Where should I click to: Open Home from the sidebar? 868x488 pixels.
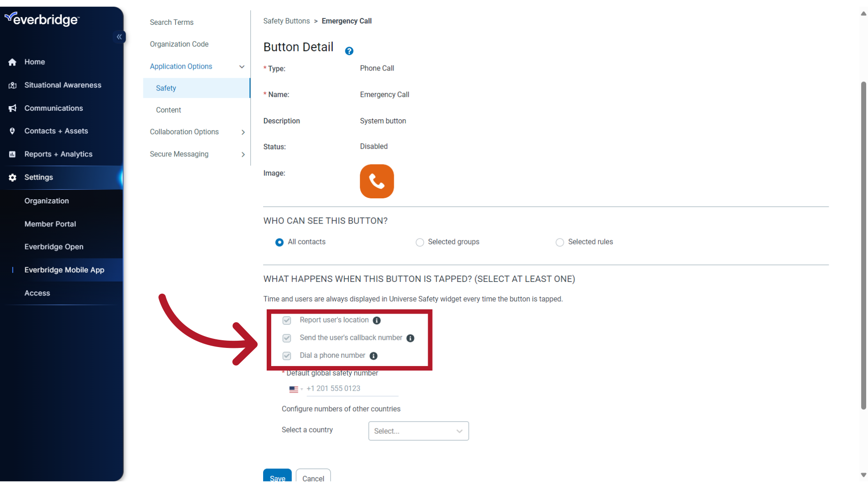(x=35, y=61)
